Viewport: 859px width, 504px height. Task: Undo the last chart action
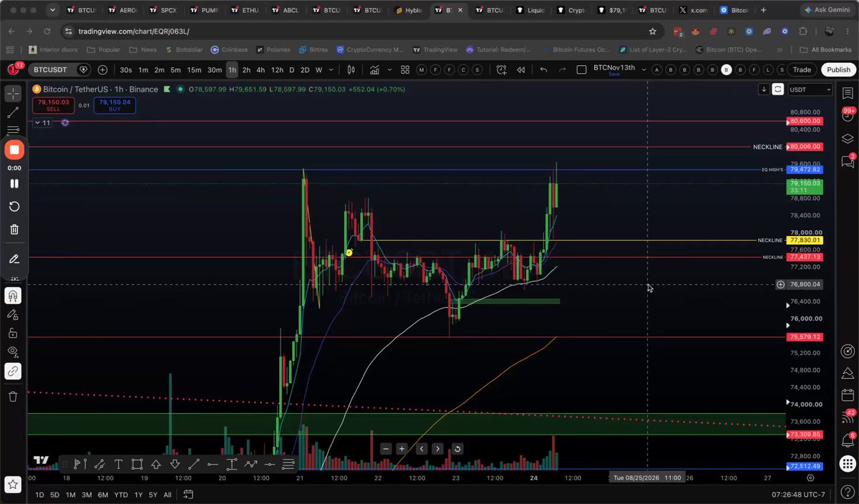pos(543,69)
